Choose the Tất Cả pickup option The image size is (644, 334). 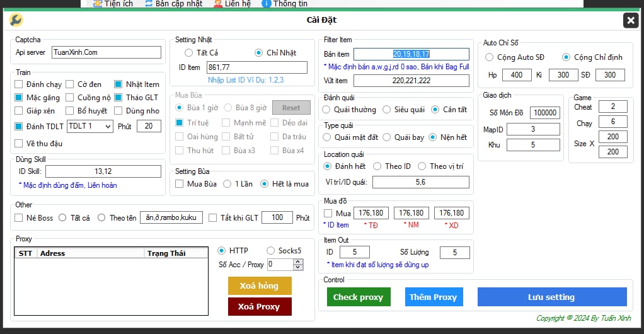(x=189, y=53)
